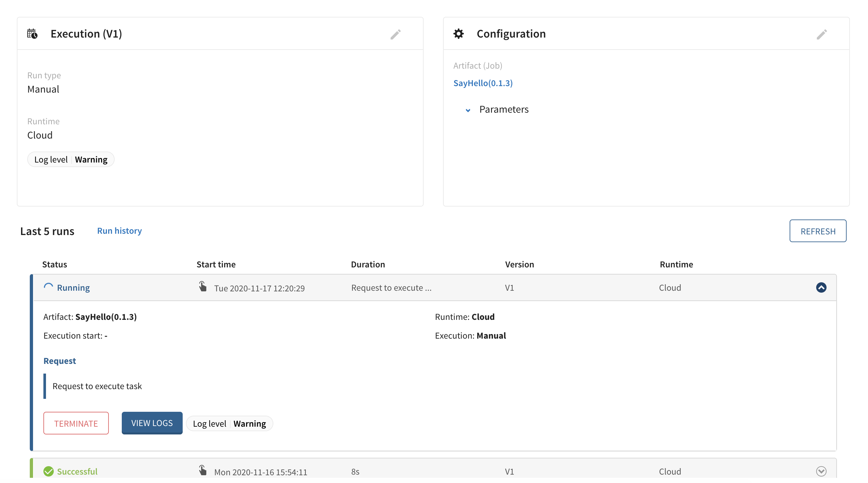Open the SayHello(0.1.3) artifact link
The width and height of the screenshot is (868, 483).
click(x=483, y=83)
